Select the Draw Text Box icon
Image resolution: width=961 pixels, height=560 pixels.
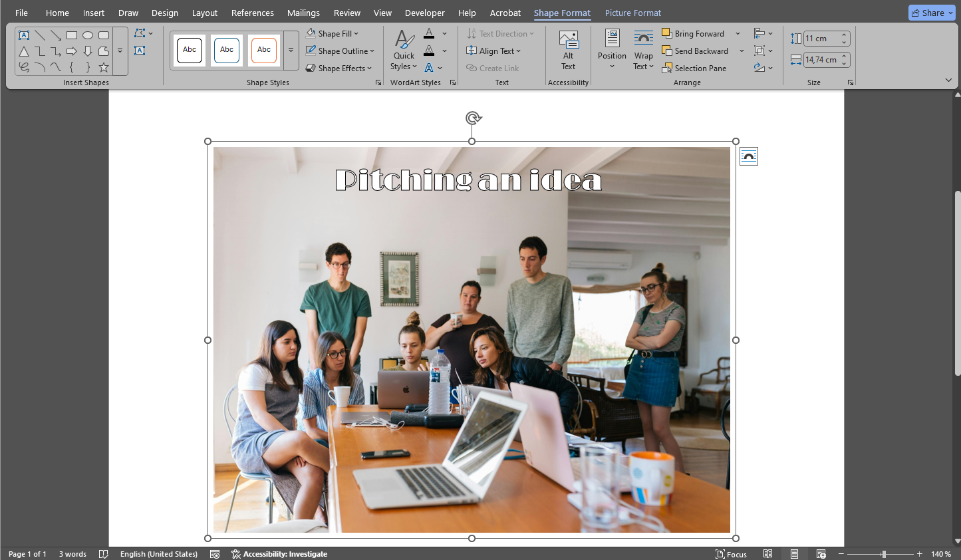140,51
